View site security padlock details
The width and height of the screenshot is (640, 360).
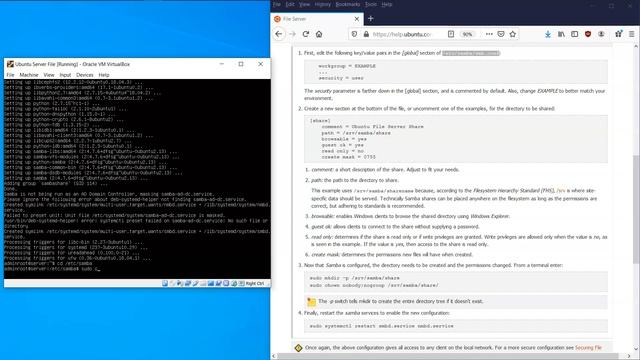pos(366,34)
